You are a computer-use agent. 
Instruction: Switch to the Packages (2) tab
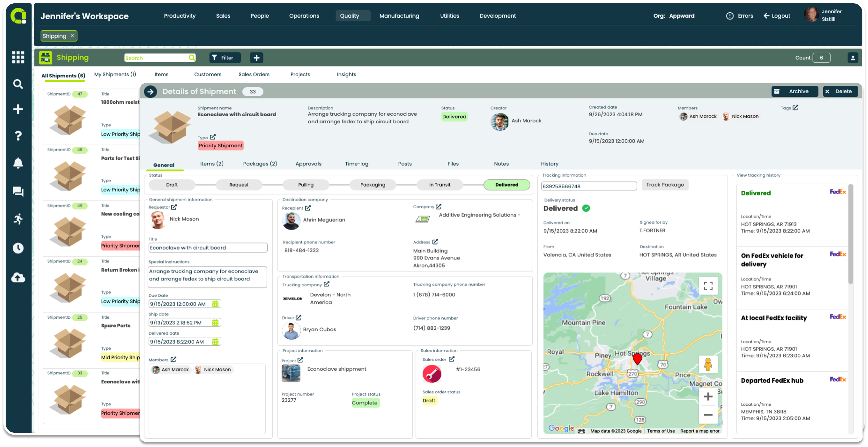click(x=260, y=164)
